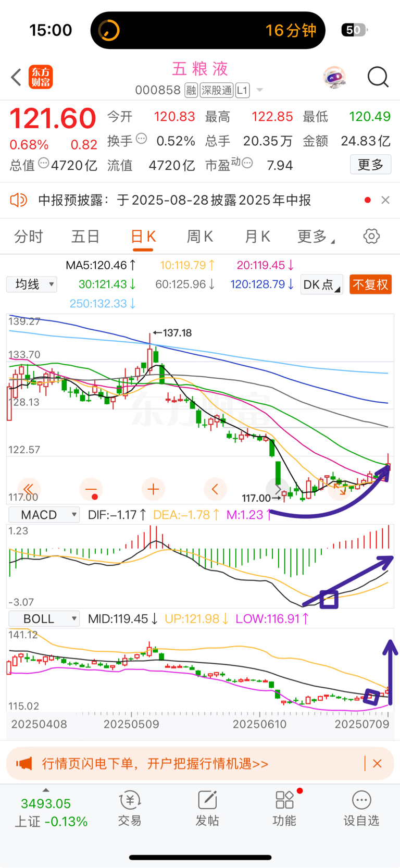The height and width of the screenshot is (868, 400).
Task: Tap the 融 margin badge
Action: 191,90
